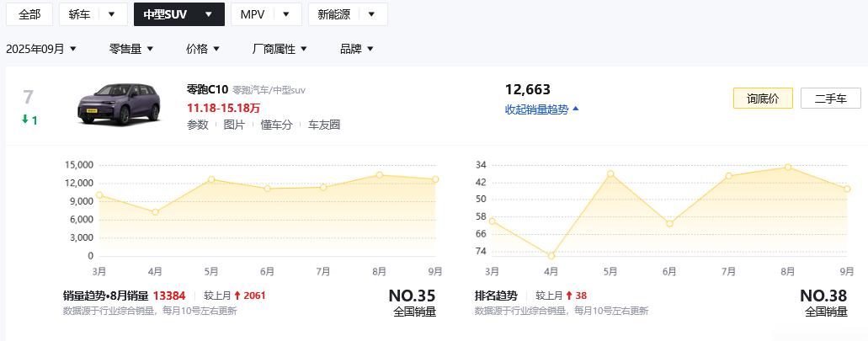Image resolution: width=868 pixels, height=341 pixels.
Task: Click the 13384 sales value
Action: (169, 296)
